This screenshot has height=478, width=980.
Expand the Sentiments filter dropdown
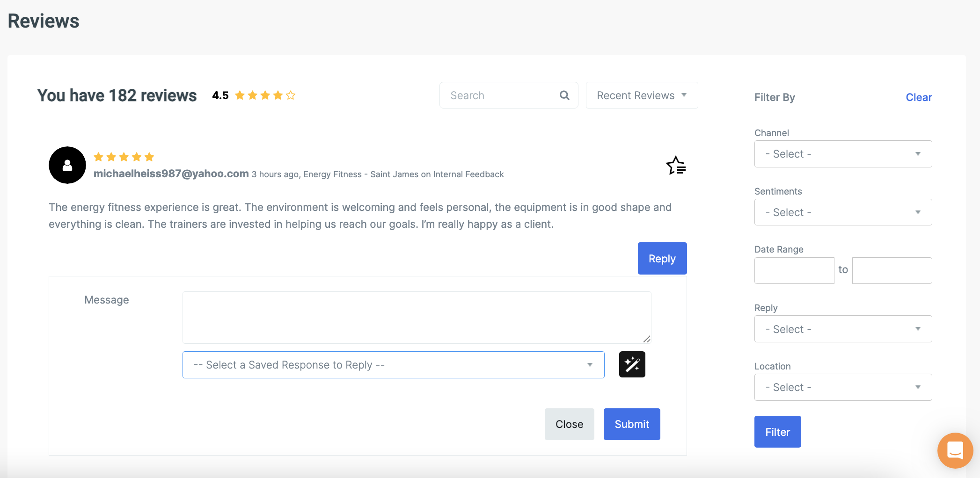843,212
